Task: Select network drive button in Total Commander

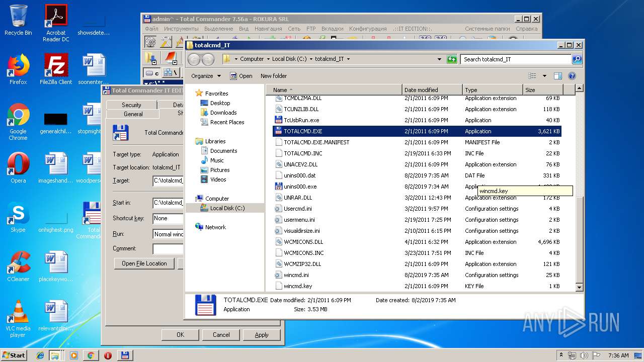Action: pos(171,73)
